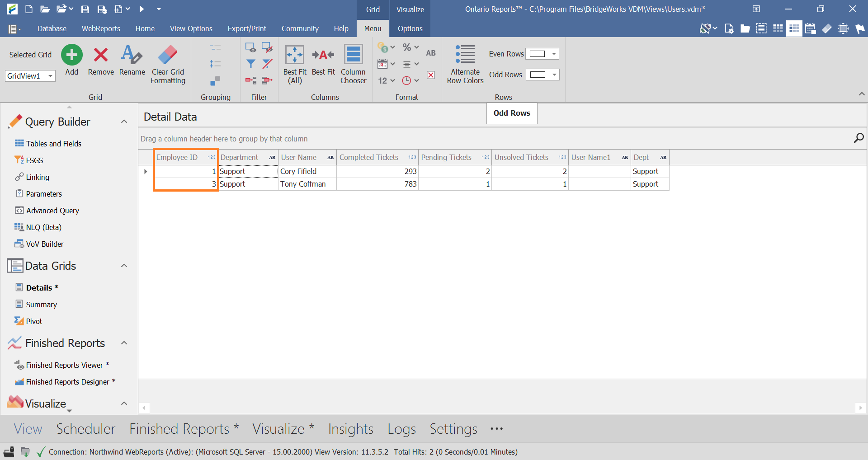
Task: Open the Database menu
Action: pos(52,28)
